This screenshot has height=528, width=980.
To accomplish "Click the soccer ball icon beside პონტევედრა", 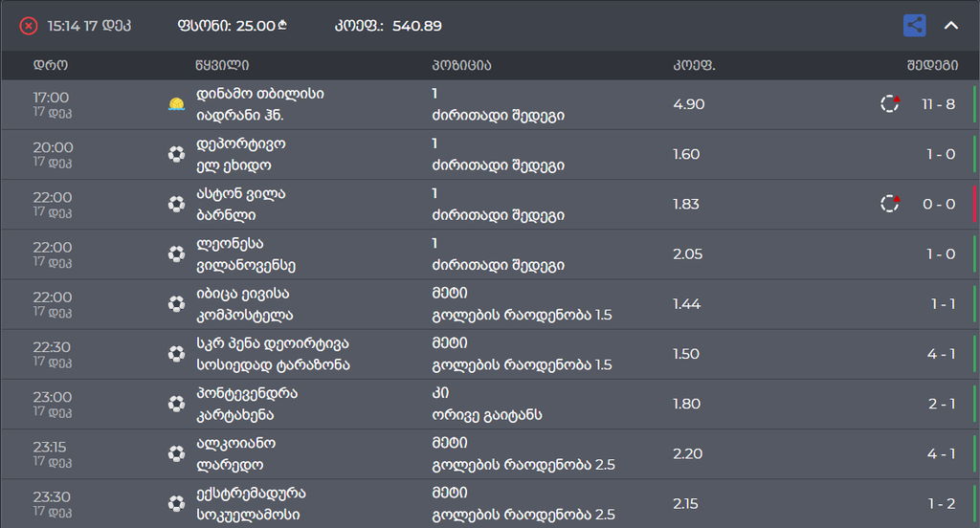I will pos(176,404).
